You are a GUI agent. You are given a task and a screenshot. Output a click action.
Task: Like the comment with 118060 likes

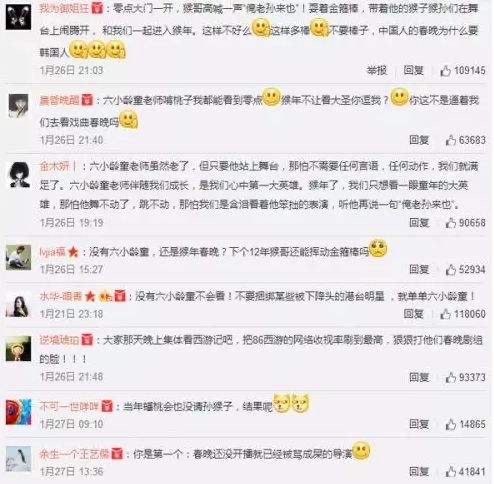445,314
